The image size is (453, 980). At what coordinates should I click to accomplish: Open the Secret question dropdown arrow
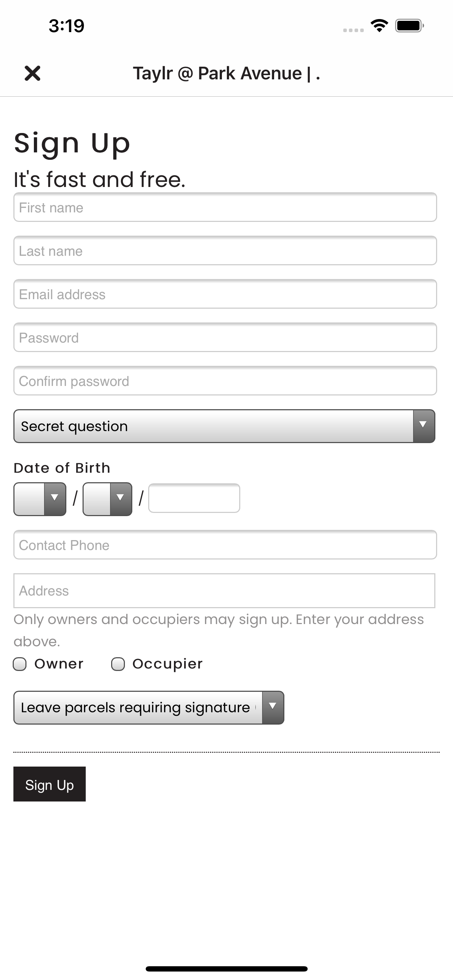424,426
